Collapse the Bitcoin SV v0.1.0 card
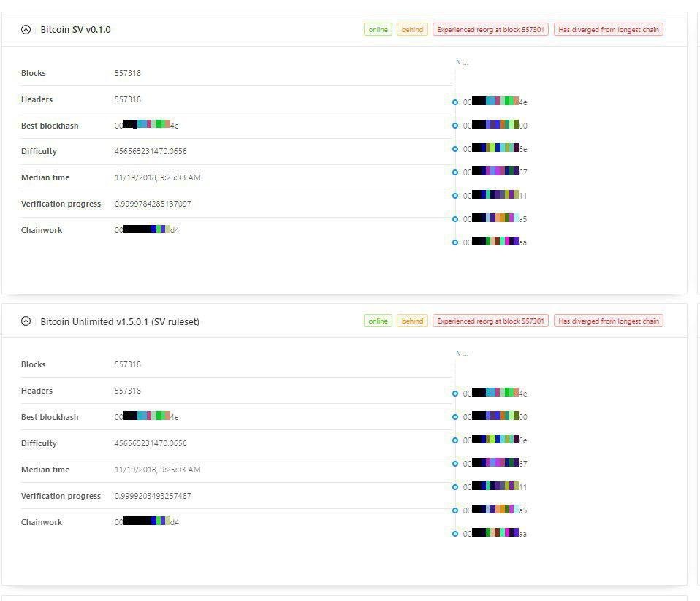This screenshot has width=700, height=601. click(x=26, y=30)
